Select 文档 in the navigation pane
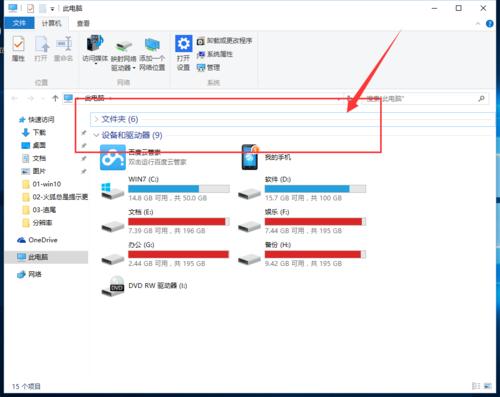 click(x=34, y=158)
